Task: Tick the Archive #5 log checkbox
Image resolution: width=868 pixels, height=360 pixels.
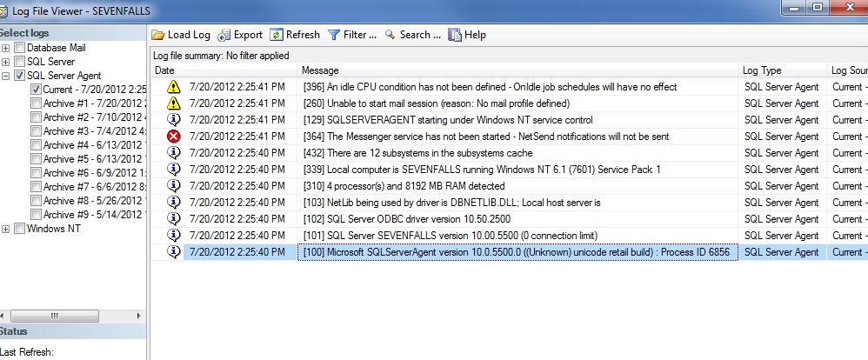Action: (x=36, y=159)
